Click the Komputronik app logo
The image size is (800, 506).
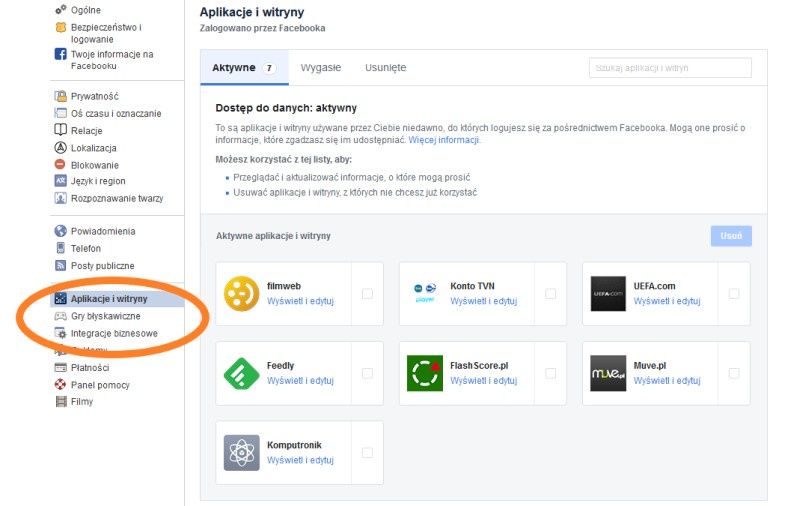click(241, 453)
